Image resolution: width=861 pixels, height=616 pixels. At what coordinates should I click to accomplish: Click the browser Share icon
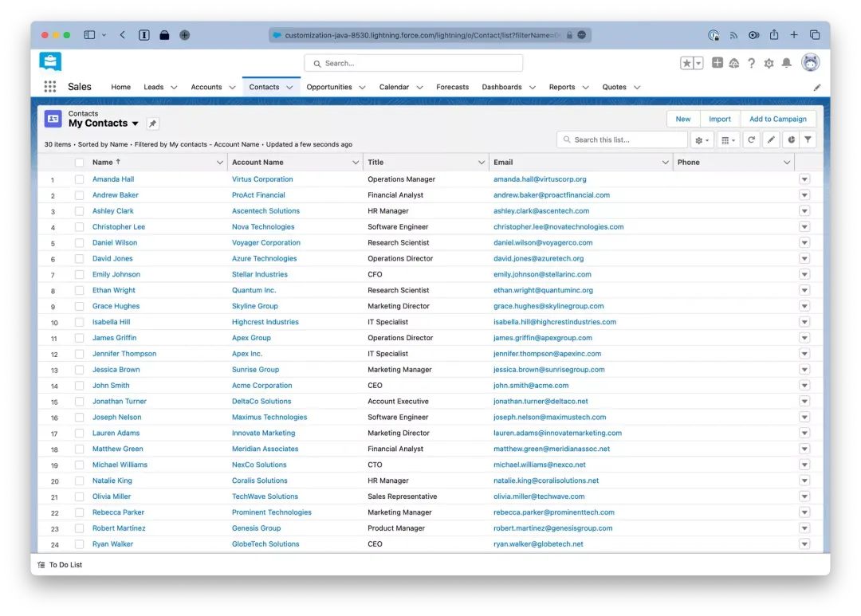(x=773, y=34)
